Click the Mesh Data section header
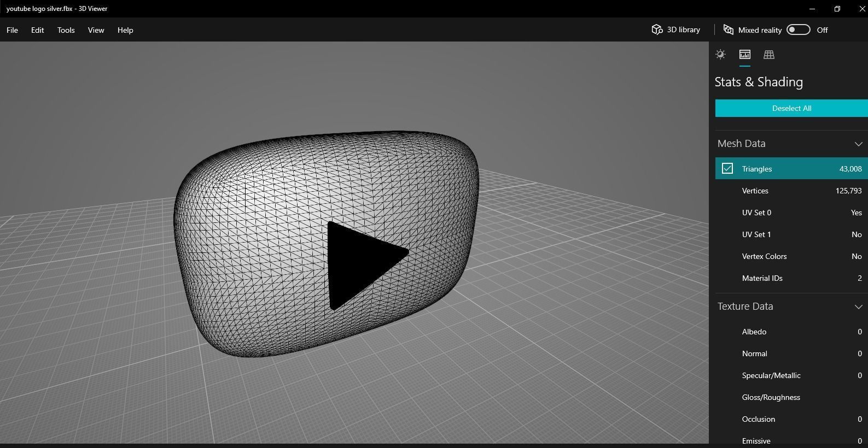The image size is (868, 448). coord(791,144)
